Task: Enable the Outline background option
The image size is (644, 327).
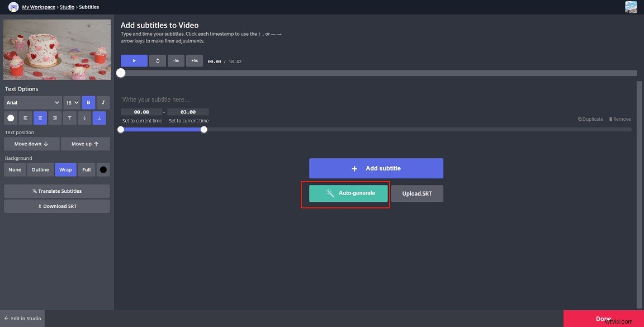Action: pos(40,169)
